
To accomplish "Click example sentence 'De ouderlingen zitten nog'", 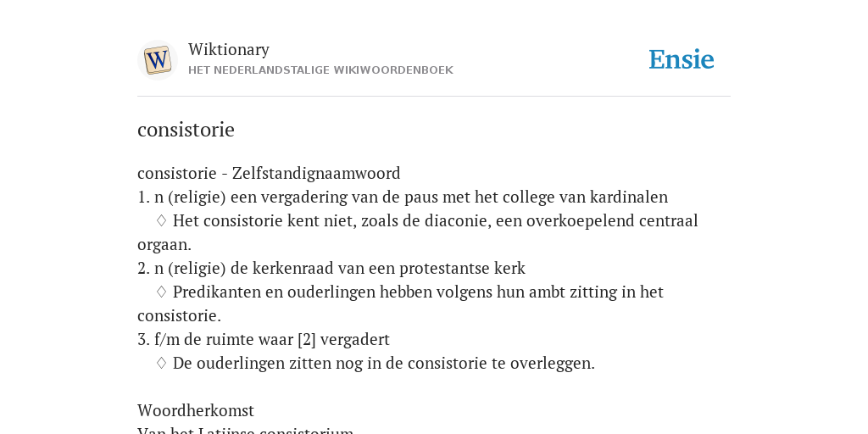I will (384, 363).
